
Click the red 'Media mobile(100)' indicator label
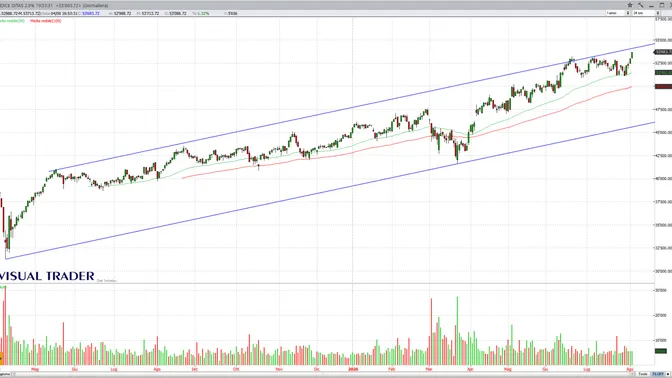pos(45,21)
